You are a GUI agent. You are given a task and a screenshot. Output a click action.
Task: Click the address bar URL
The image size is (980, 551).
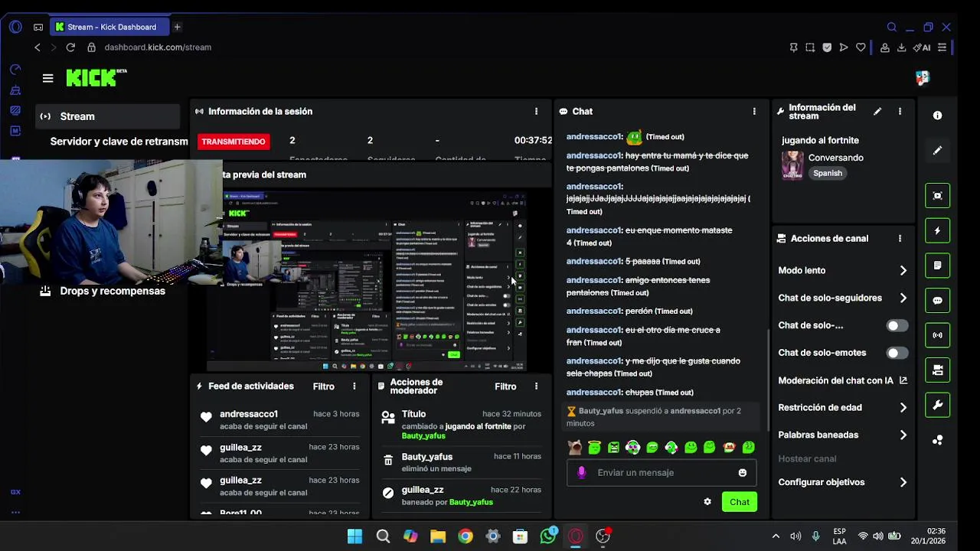coord(158,47)
